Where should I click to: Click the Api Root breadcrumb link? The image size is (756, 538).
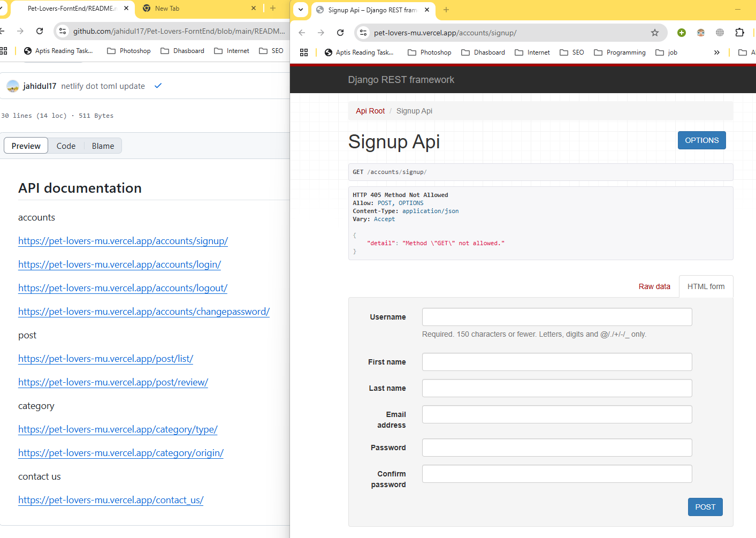coord(370,111)
